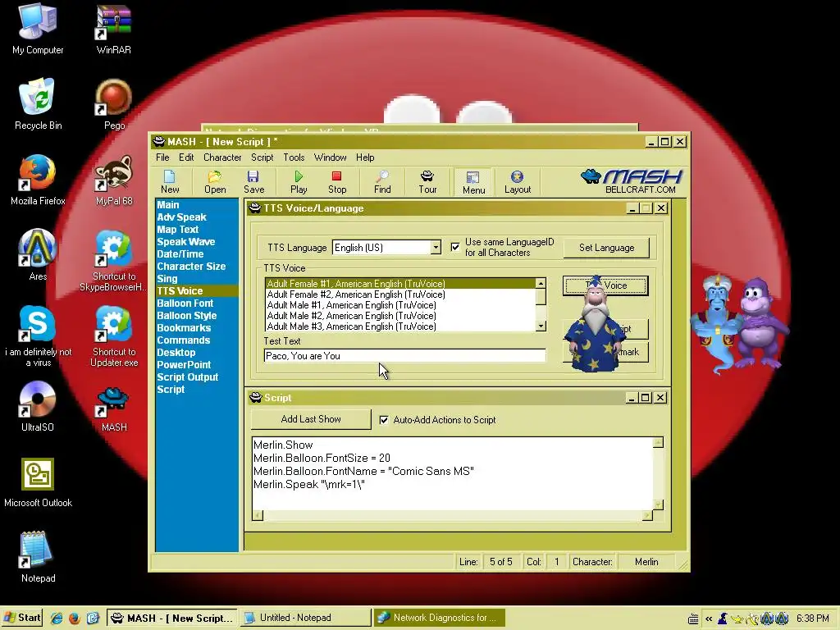Select Adult Female #1 TruVoice voice
This screenshot has width=840, height=630.
(x=400, y=283)
